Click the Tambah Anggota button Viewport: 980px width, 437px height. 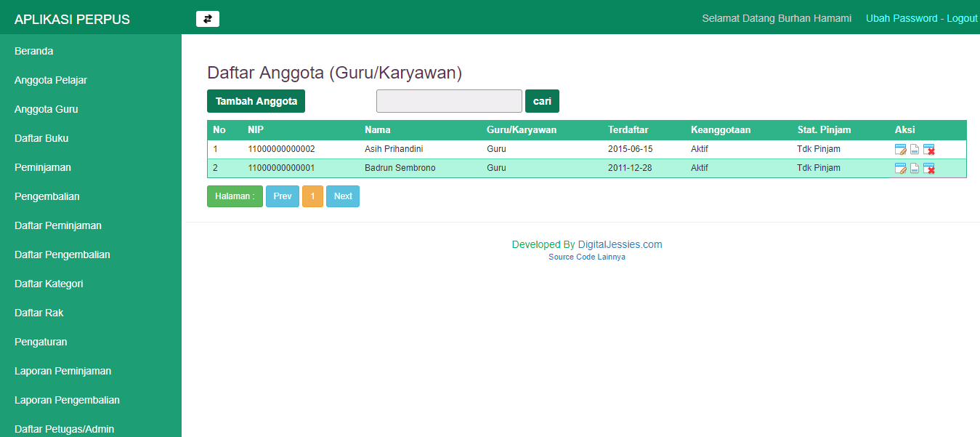tap(256, 101)
